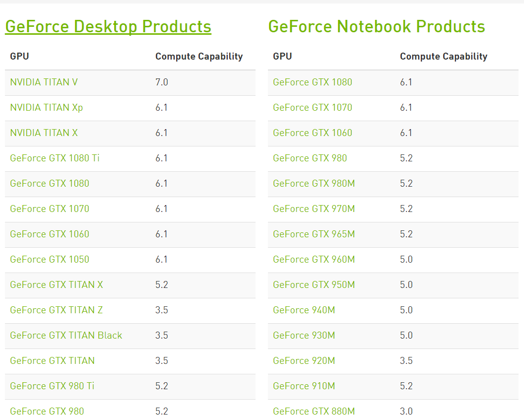The height and width of the screenshot is (420, 524).
Task: Click the GeForce GTX 880M link
Action: [x=315, y=412]
